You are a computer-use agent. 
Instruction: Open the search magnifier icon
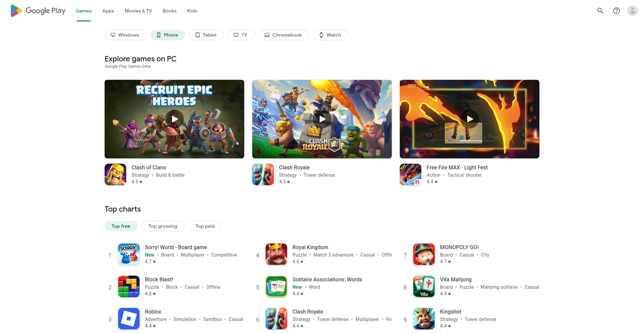pyautogui.click(x=600, y=11)
